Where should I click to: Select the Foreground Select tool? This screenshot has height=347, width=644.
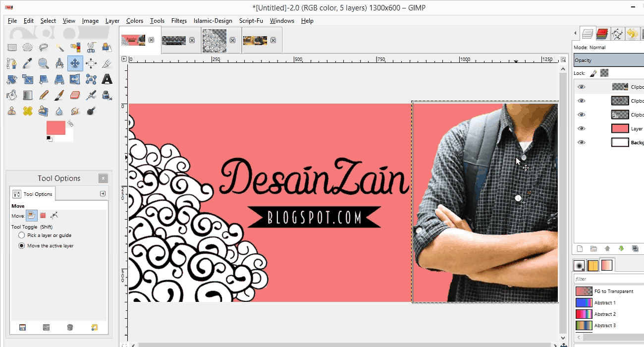click(107, 48)
